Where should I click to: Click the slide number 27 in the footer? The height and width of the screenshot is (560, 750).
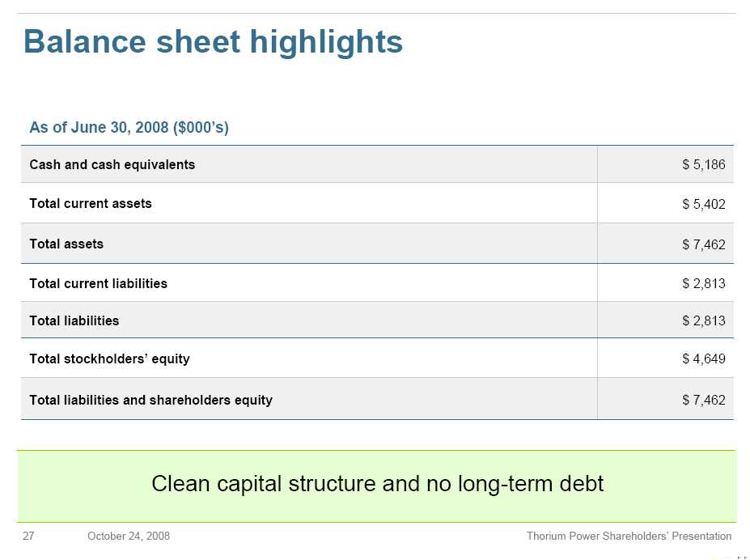28,537
